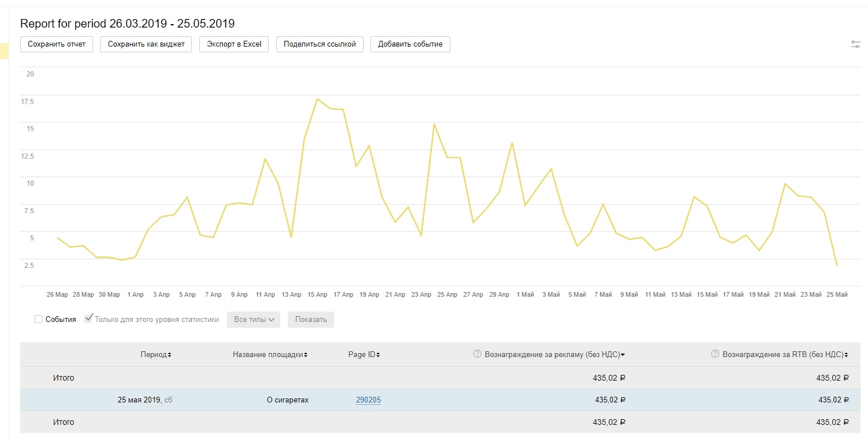Image resolution: width=868 pixels, height=441 pixels.
Task: Sort by Название площадки column arrows
Action: click(306, 355)
